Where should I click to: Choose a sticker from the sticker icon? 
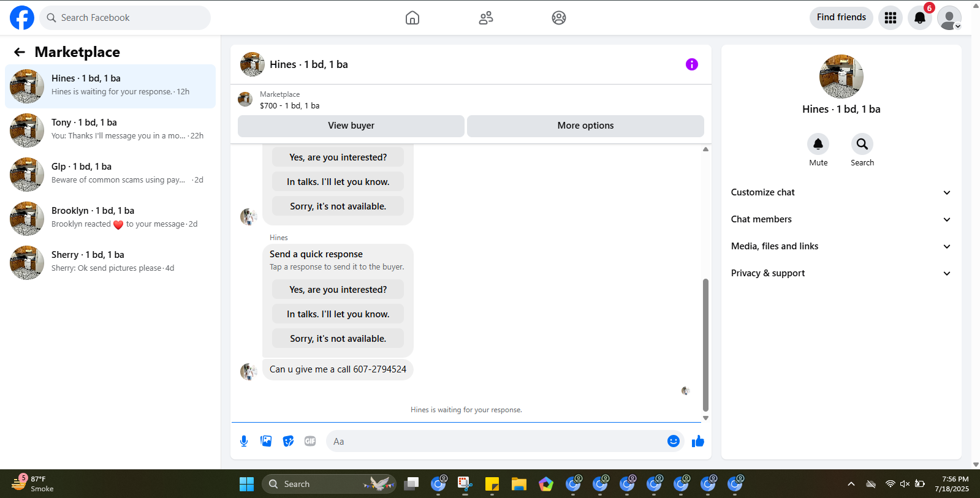click(288, 441)
